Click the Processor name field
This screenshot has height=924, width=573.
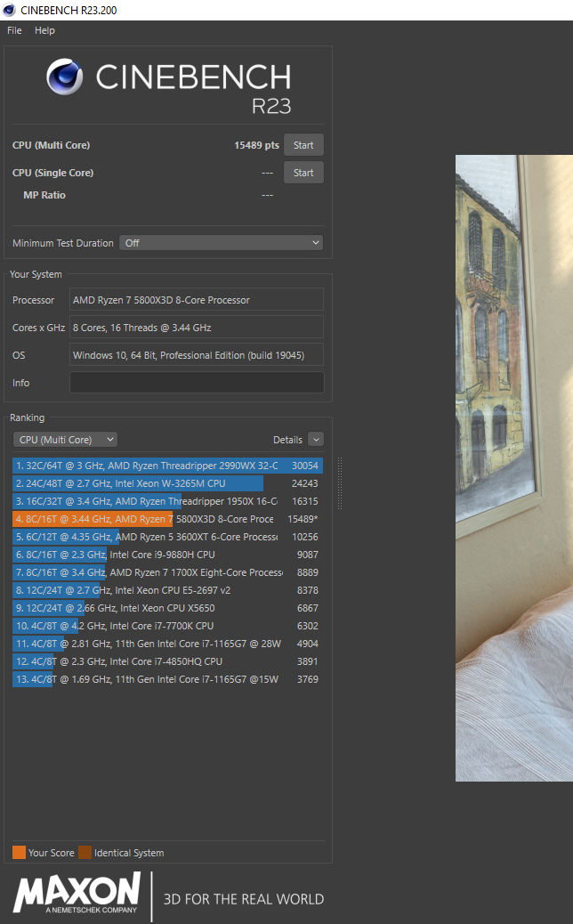pyautogui.click(x=196, y=300)
